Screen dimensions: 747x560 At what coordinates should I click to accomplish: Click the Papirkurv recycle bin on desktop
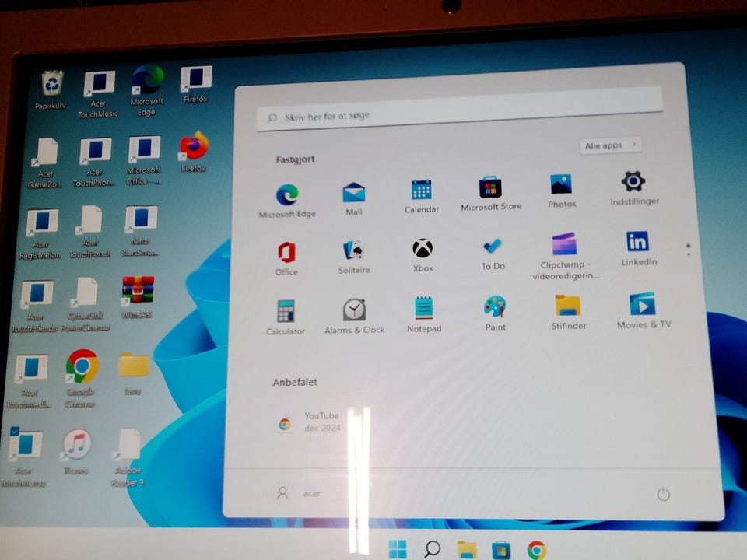point(51,89)
